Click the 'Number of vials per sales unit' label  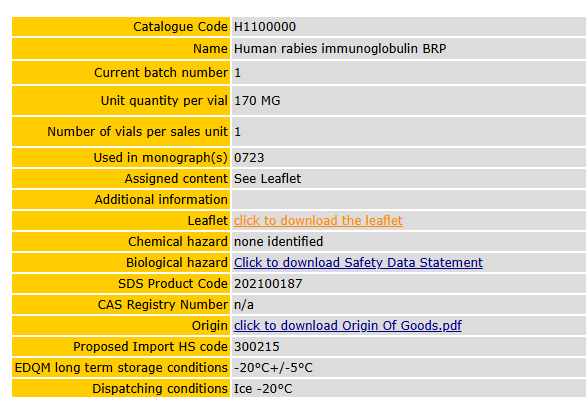click(x=137, y=132)
